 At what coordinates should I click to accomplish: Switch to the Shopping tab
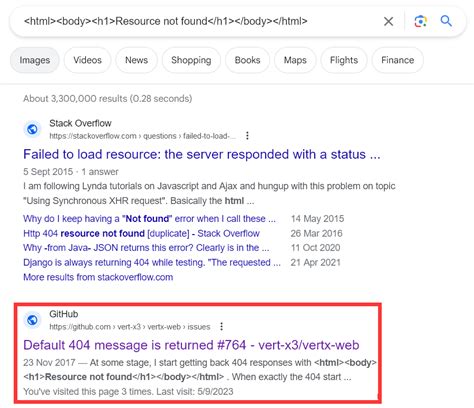point(191,60)
